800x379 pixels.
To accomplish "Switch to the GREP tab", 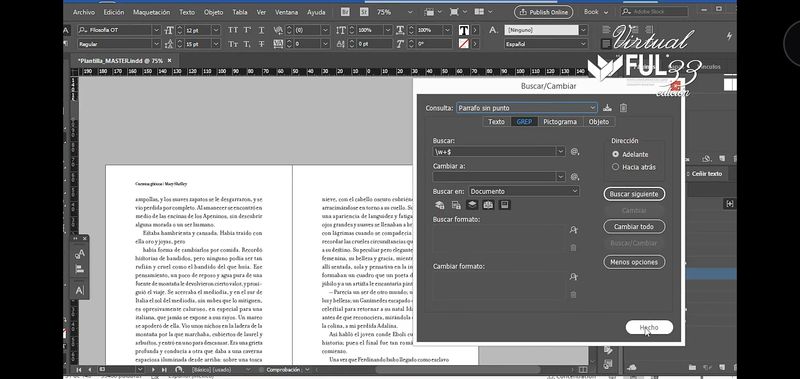I will pos(524,122).
